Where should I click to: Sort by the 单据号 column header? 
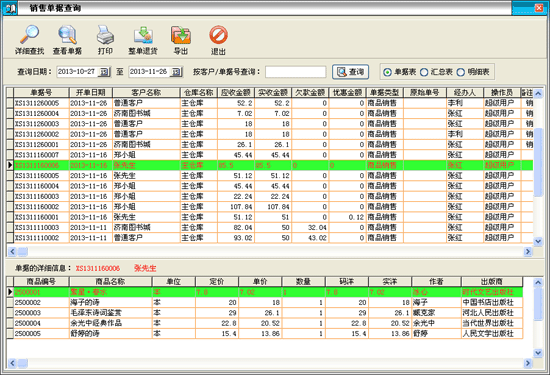(x=41, y=93)
